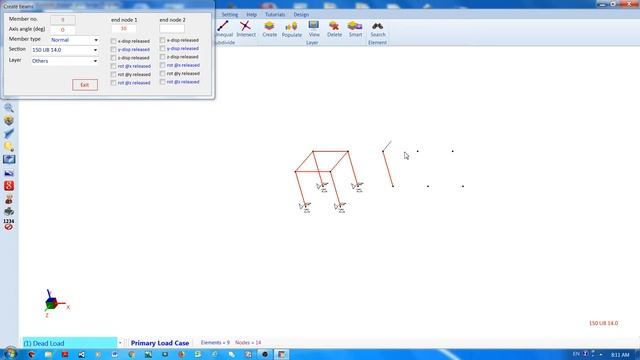The height and width of the screenshot is (360, 640).
Task: Check rot @x released for end node 1
Action: 113,66
